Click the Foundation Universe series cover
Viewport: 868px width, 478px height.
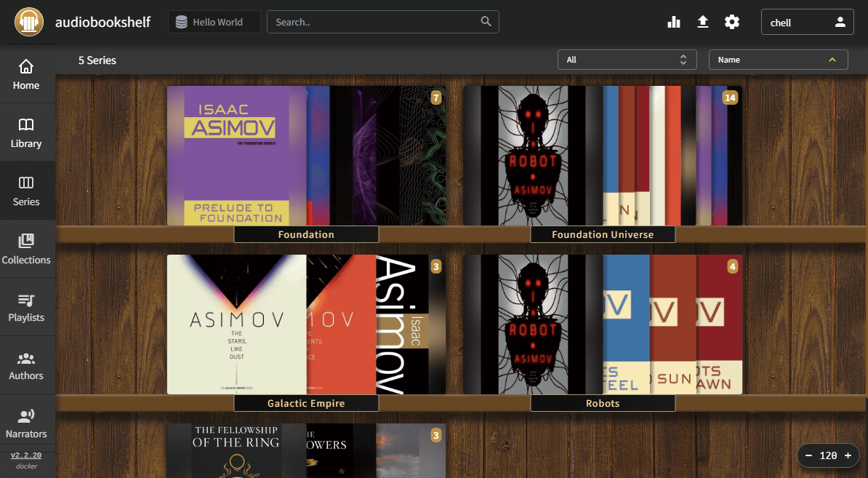[603, 156]
